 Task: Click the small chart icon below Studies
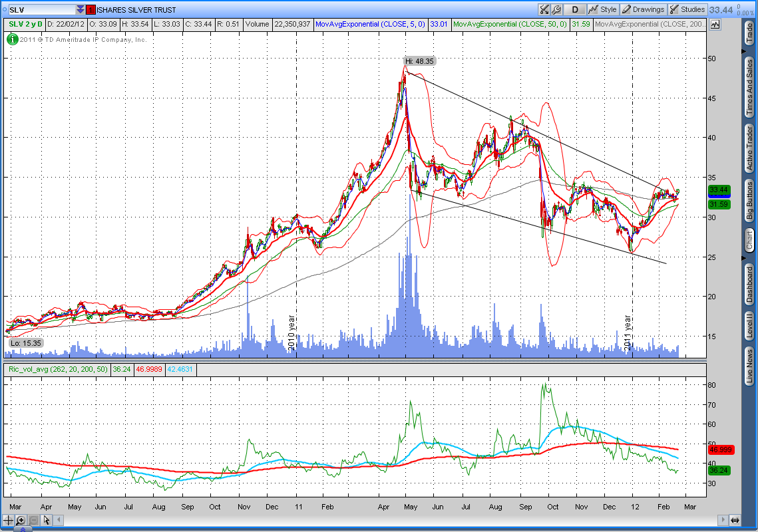[715, 24]
